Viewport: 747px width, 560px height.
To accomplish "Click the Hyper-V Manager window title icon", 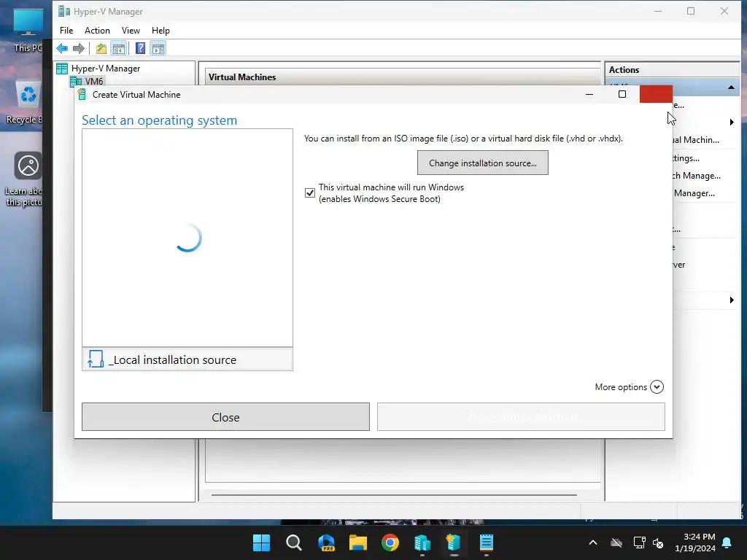I will coord(64,11).
